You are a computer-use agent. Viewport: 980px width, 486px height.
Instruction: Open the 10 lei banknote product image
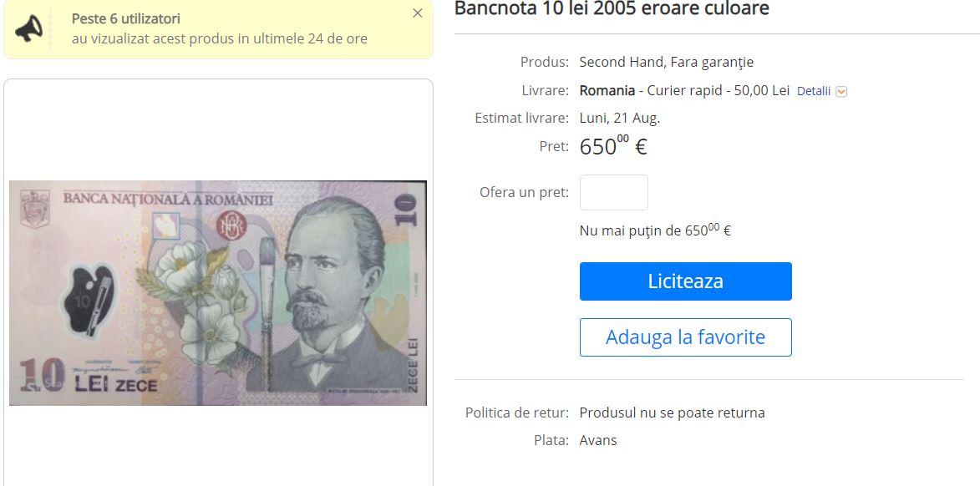pos(218,293)
